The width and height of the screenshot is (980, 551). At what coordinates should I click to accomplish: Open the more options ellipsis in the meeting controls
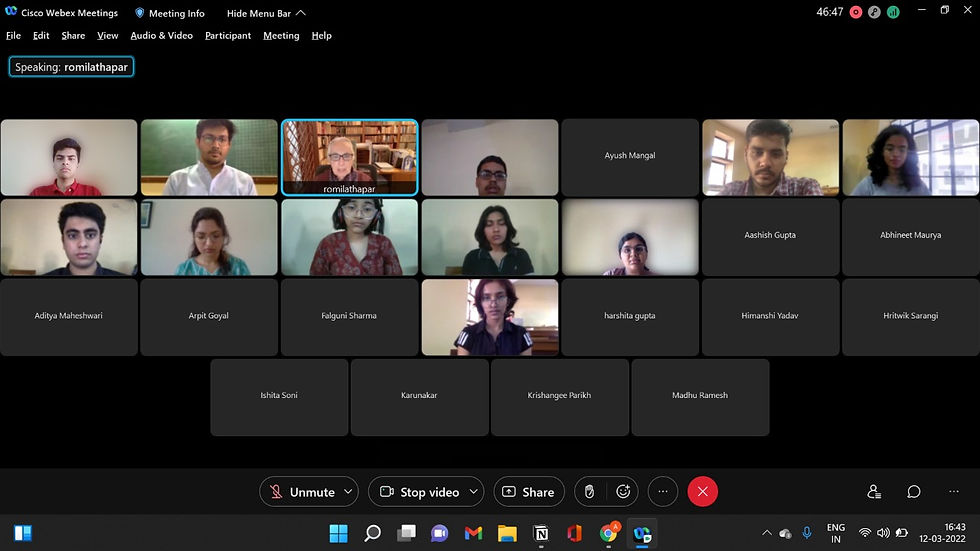click(663, 492)
